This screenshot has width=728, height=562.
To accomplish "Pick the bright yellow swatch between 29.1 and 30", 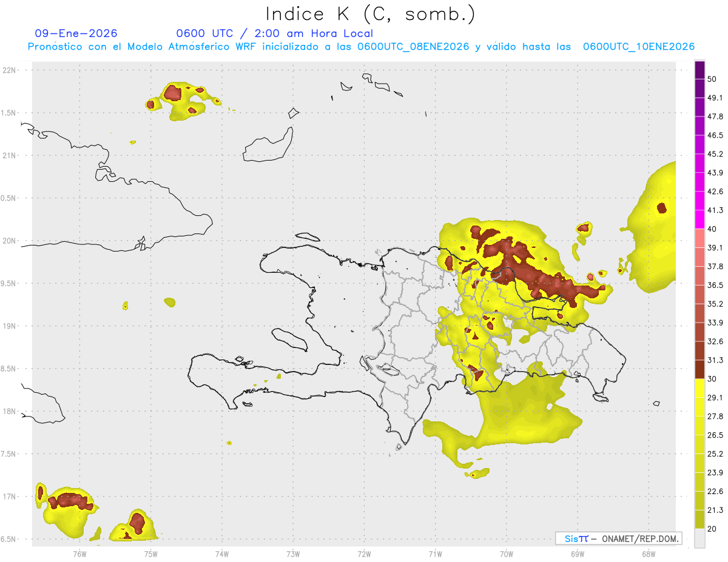I will [x=699, y=388].
